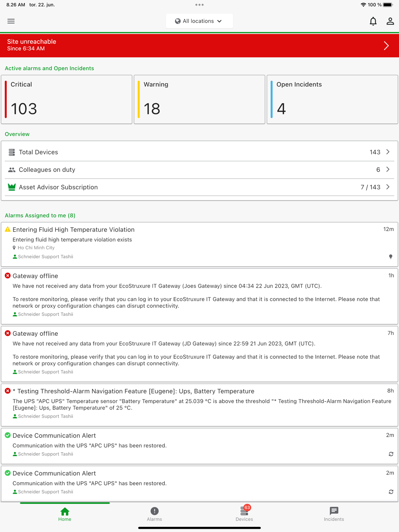399x532 pixels.
Task: Tap the battery status icon
Action: point(388,5)
